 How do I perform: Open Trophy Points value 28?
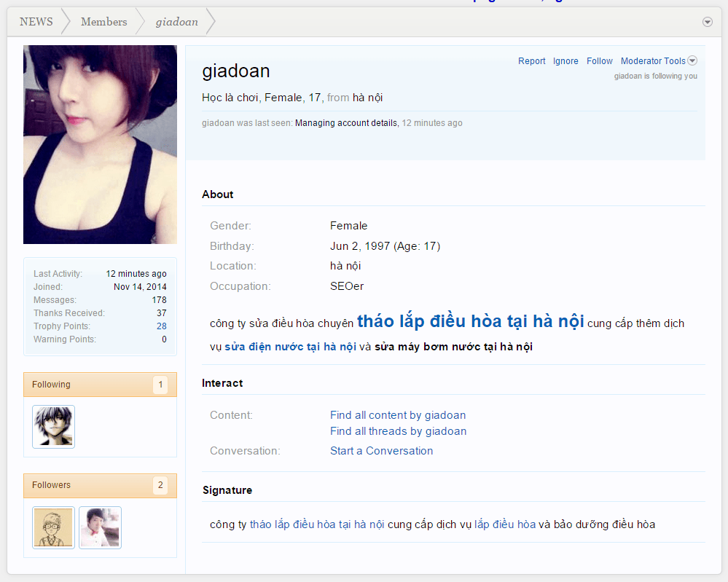[x=162, y=326]
